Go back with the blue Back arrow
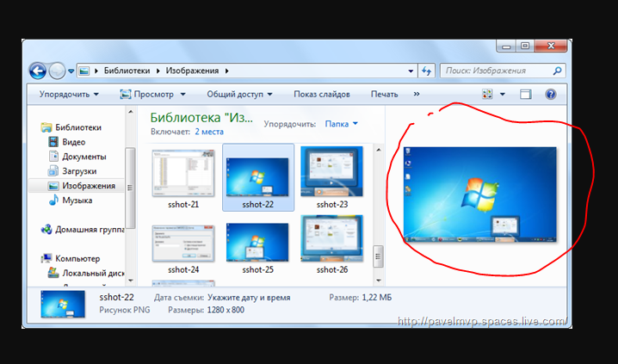Screen dimensions: 618x364 point(38,71)
